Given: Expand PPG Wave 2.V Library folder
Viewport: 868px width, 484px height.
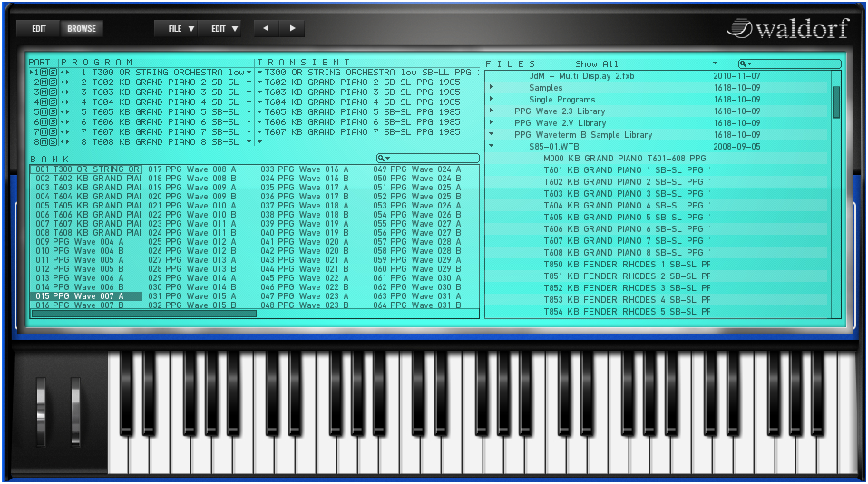Looking at the screenshot, I should click(491, 122).
